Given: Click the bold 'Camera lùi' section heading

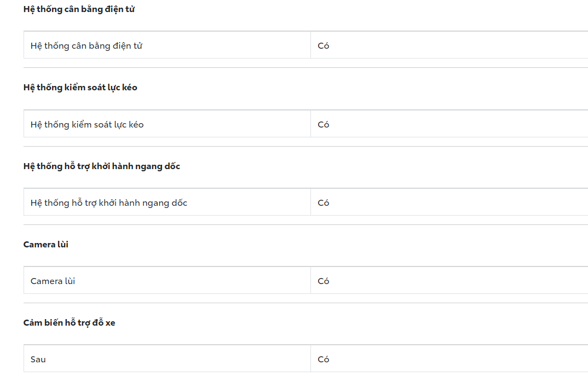Looking at the screenshot, I should [x=46, y=245].
